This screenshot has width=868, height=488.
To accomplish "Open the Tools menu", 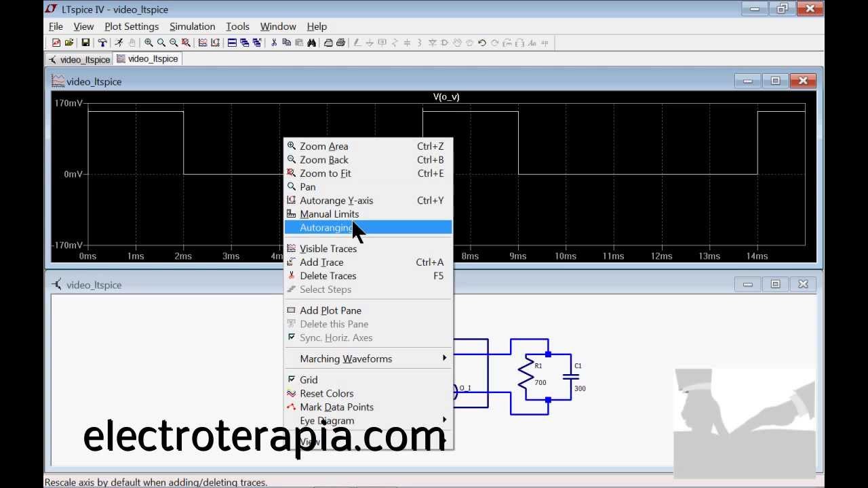I will [237, 26].
